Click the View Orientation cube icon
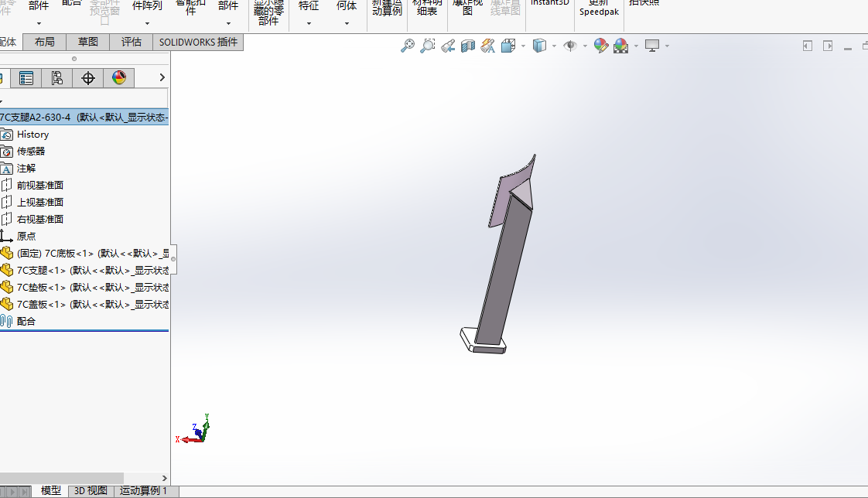This screenshot has width=868, height=498. 508,46
